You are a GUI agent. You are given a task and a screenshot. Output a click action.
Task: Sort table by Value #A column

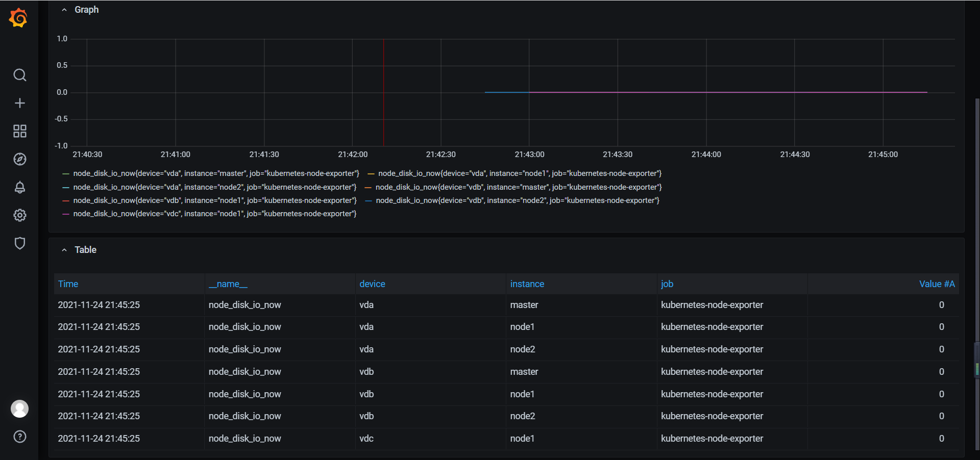pos(937,284)
